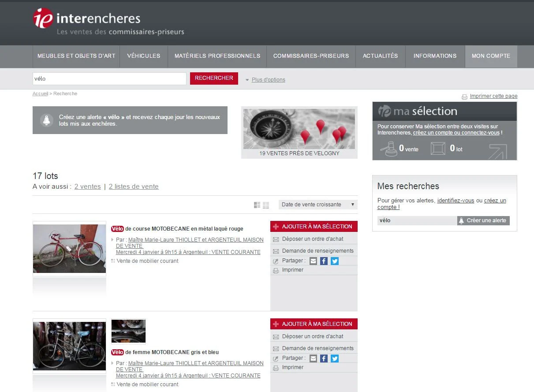Open Déposer un ordre d'achat for red vélo

tap(313, 239)
